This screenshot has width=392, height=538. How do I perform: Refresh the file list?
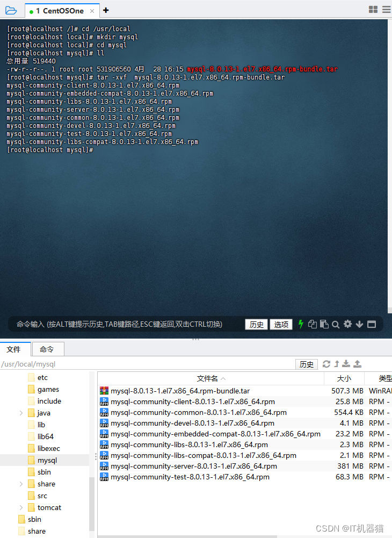click(326, 364)
